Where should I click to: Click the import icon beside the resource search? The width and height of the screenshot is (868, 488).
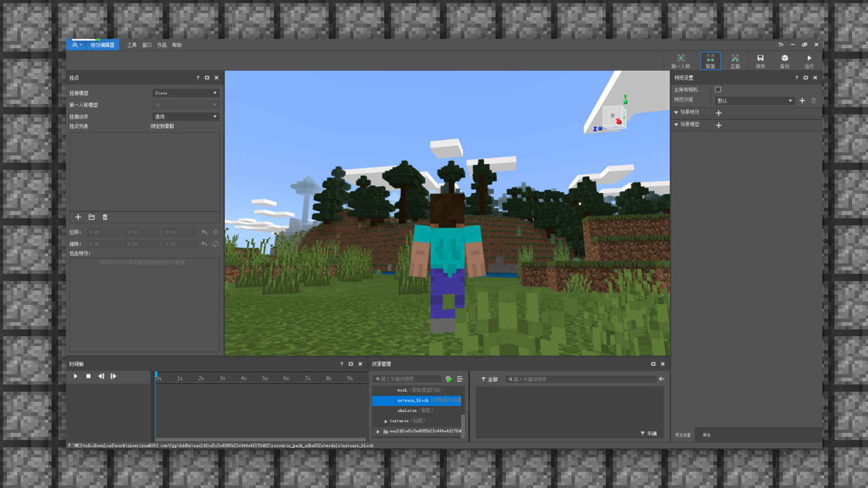pyautogui.click(x=460, y=379)
